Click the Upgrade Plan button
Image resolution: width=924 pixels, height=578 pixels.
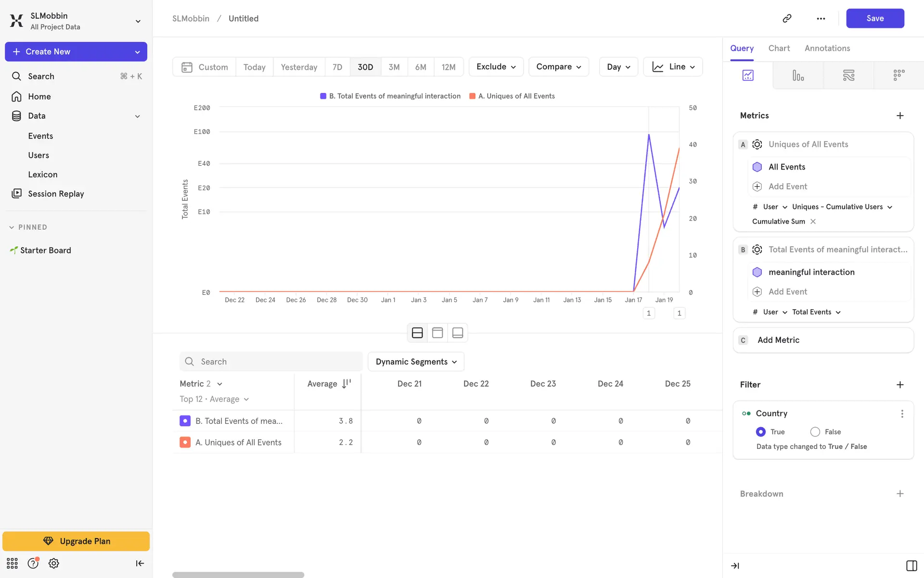pos(76,541)
